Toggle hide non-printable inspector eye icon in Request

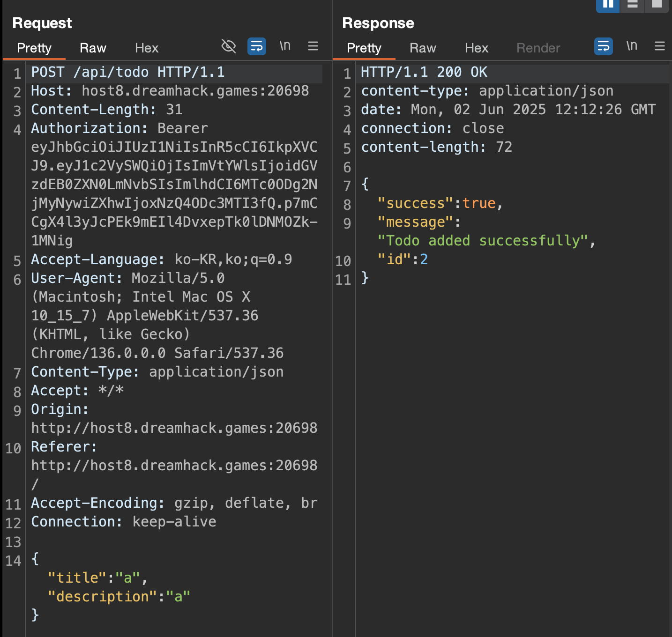228,46
